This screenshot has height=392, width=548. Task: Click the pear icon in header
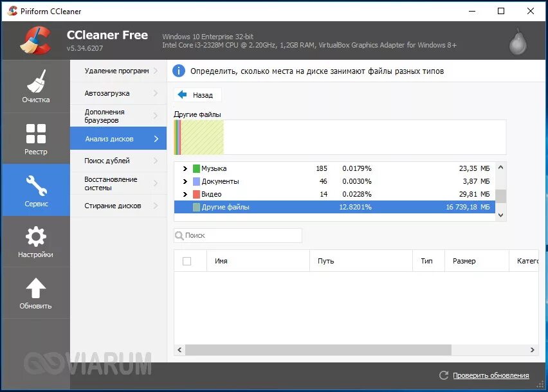tap(518, 42)
